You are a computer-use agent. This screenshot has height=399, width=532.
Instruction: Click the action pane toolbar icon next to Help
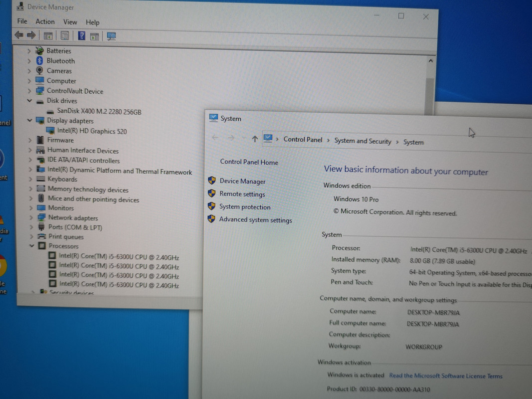tap(95, 36)
